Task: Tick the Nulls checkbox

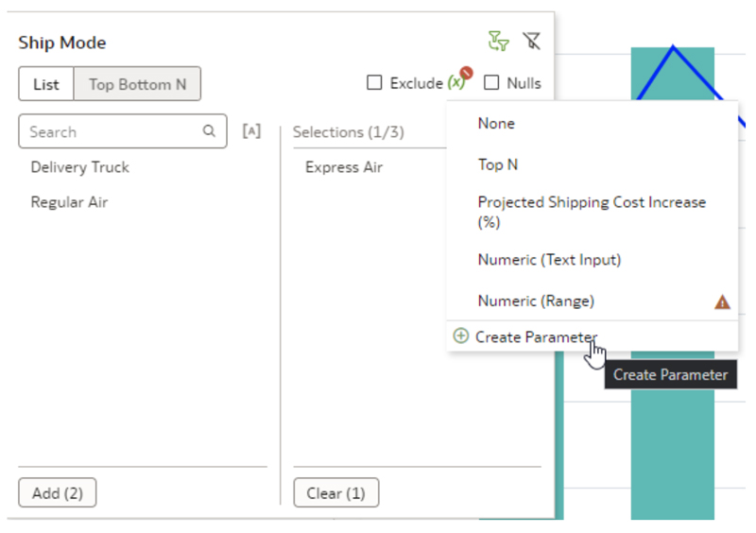Action: (491, 83)
